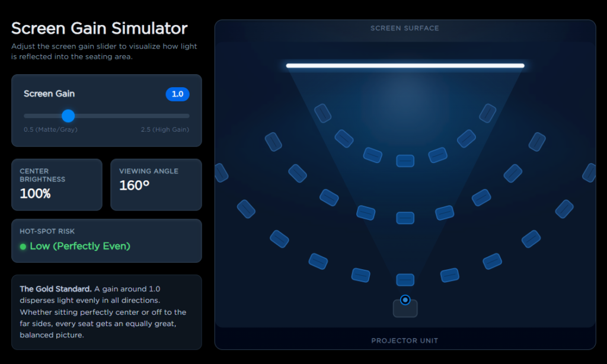607x364 pixels.
Task: Click the blue 1.0 gain value badge
Action: [177, 94]
